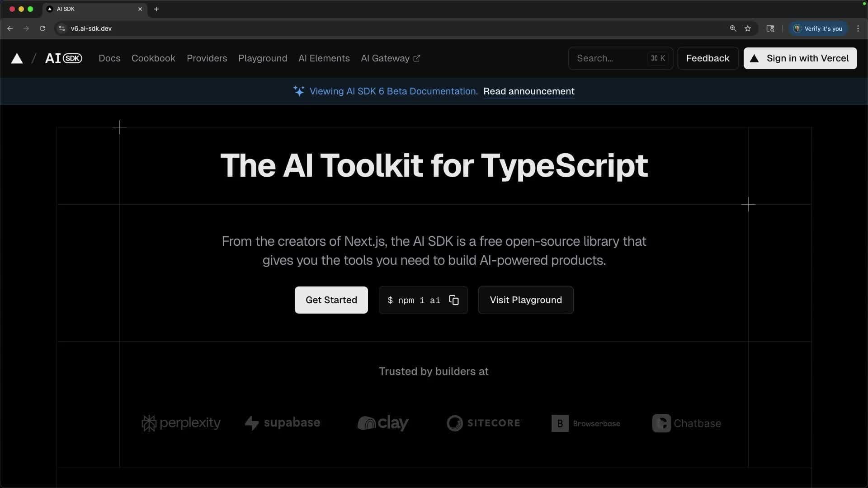The width and height of the screenshot is (868, 488).
Task: Open the Providers nav item
Action: (x=207, y=58)
